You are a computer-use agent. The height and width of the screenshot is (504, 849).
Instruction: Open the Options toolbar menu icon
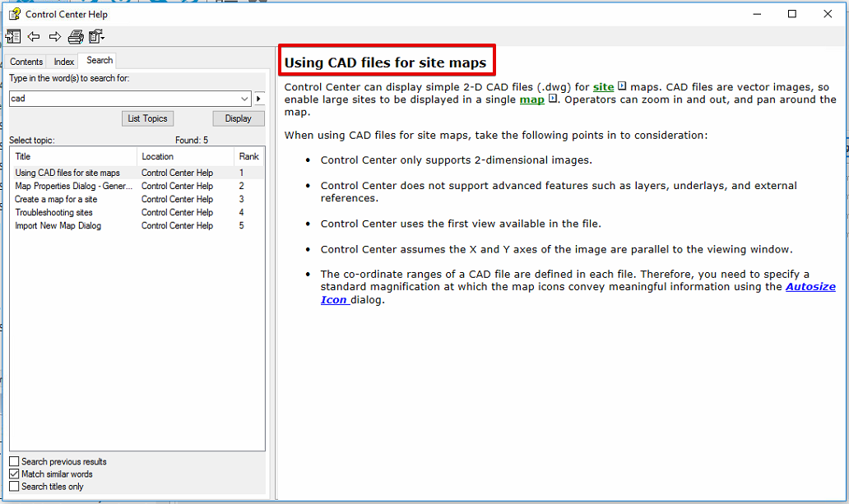tap(96, 36)
